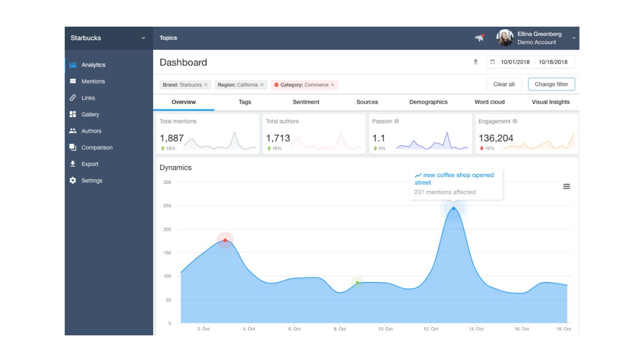Click the 'new coffee shop opened street' link
Screen dimensions: 644x362
point(454,179)
